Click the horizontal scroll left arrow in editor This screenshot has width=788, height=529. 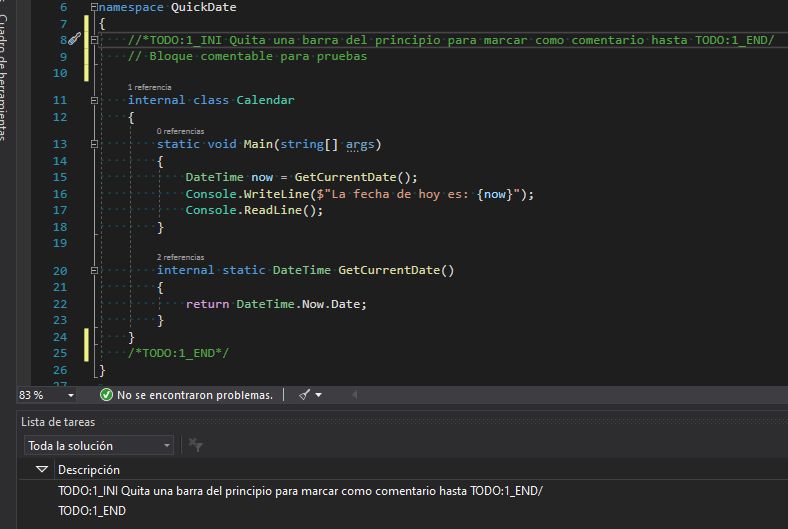coord(354,395)
